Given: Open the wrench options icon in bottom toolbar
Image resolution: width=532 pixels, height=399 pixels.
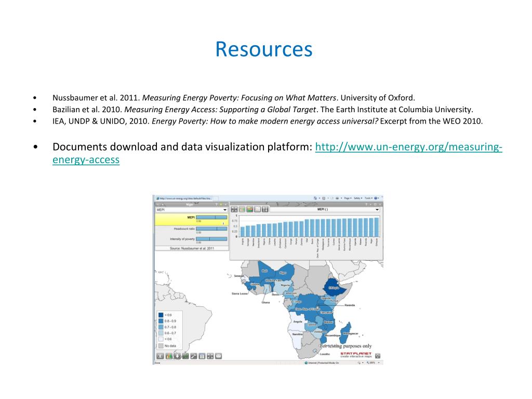Looking at the screenshot, I should tap(194, 356).
